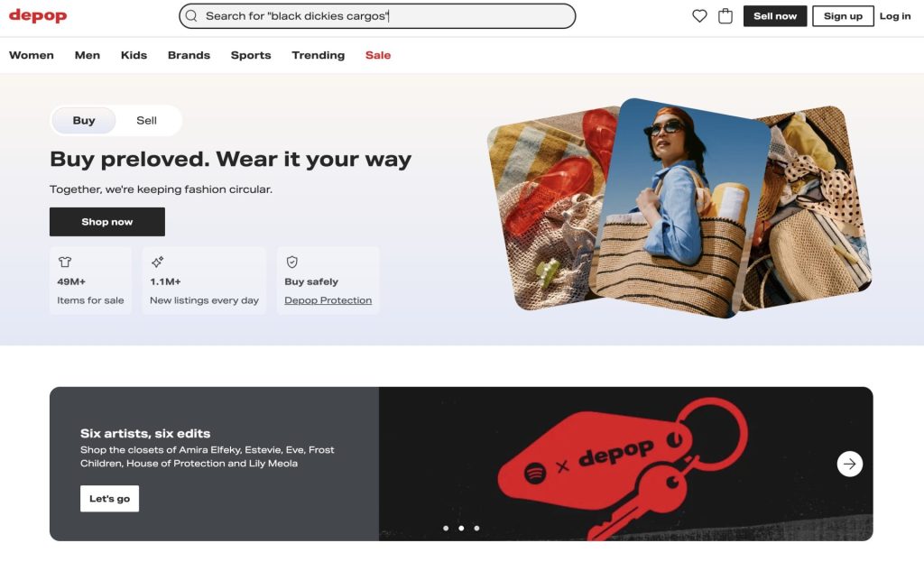Click the 'Buy preloved. Wear it your way' heading
The image size is (924, 571).
click(230, 159)
